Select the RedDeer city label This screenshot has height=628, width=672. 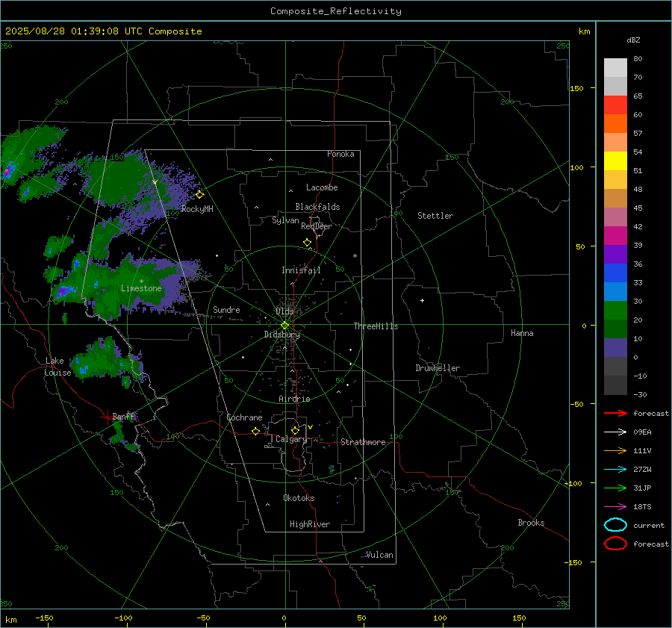point(317,226)
